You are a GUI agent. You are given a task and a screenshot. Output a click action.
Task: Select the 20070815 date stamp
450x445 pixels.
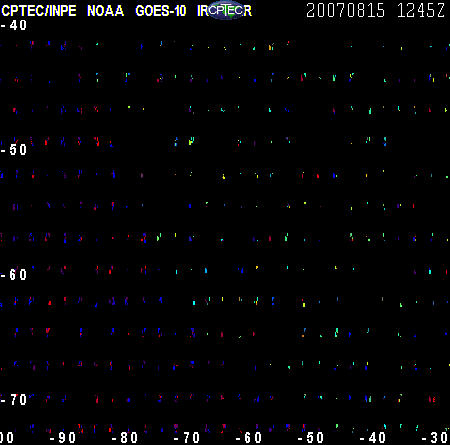coord(345,10)
